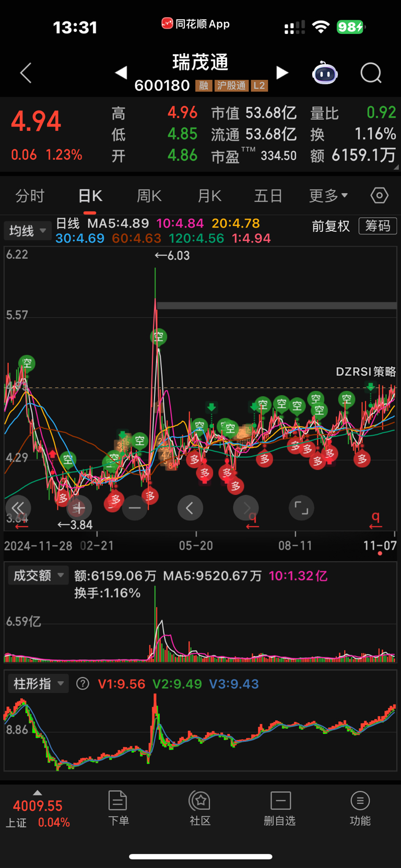This screenshot has height=868, width=401.
Task: Move chart right with chevron button
Action: pyautogui.click(x=246, y=508)
